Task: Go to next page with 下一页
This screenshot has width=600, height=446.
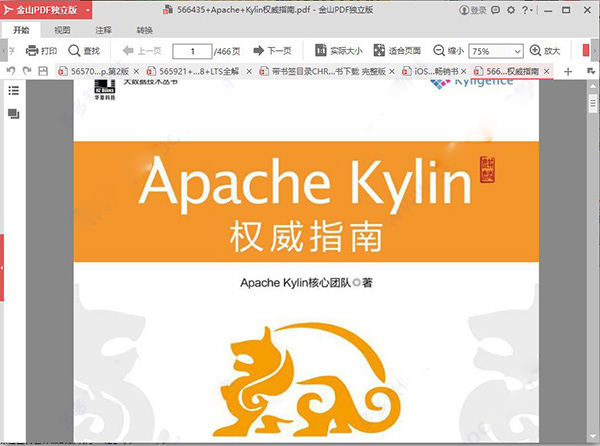Action: point(272,50)
